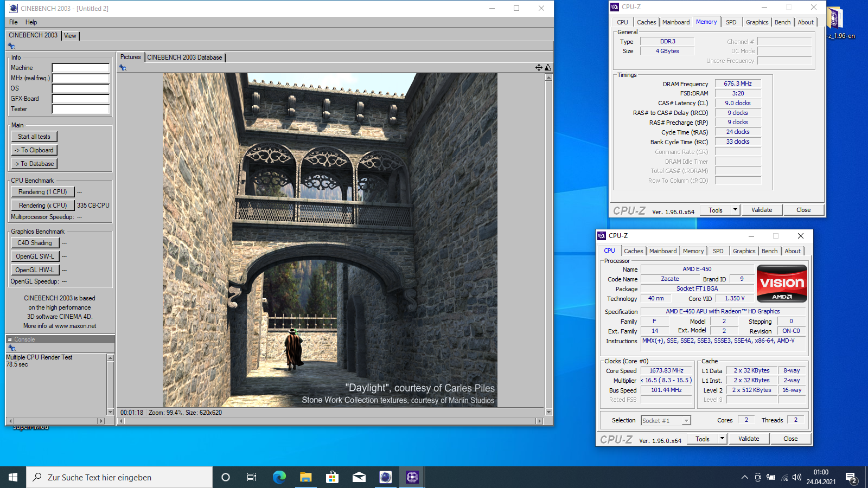Open the Memory tab in lower CPU-Z window
The image size is (868, 488).
(x=693, y=251)
